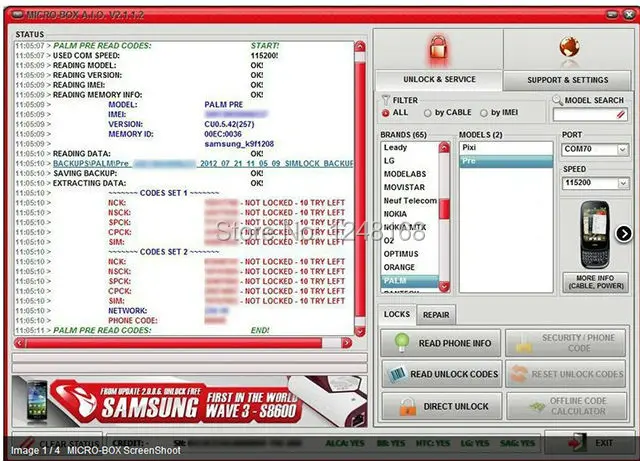Viewport: 640px width, 461px height.
Task: Select the by IMEI filter option
Action: tap(484, 113)
